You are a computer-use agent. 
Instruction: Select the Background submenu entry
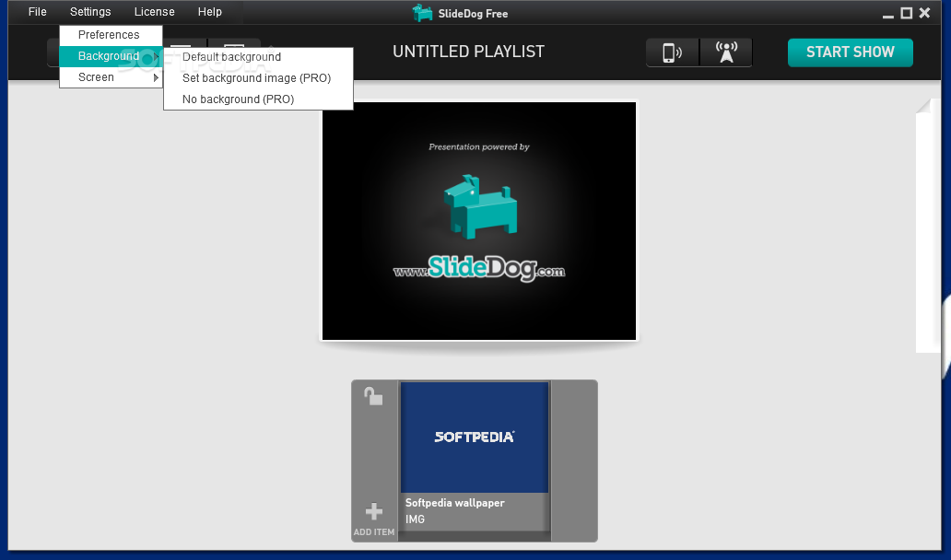point(111,56)
